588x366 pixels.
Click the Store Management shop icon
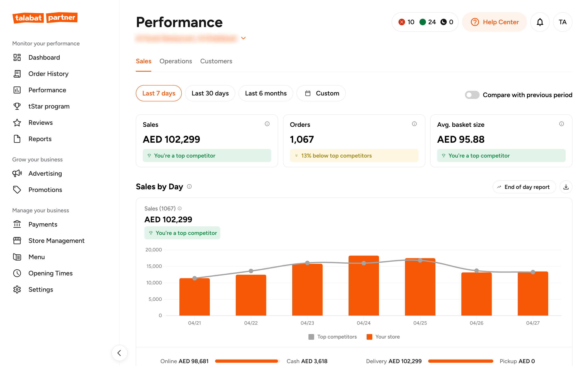click(17, 240)
